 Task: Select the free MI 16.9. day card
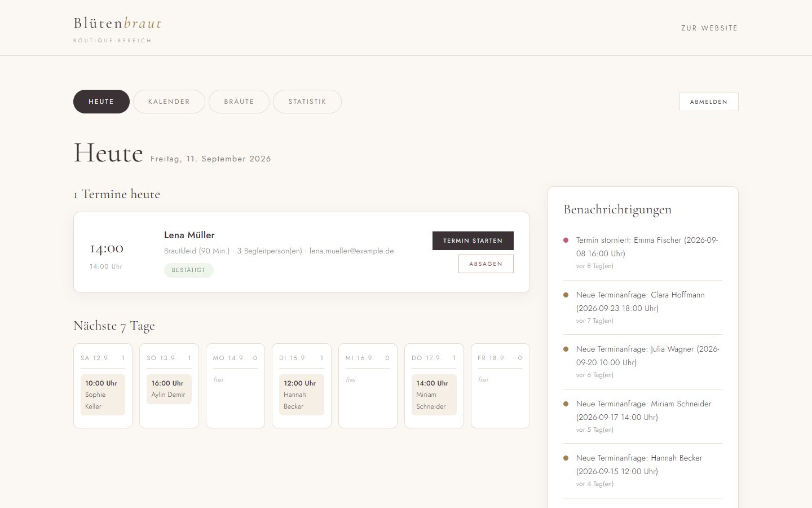pos(368,386)
